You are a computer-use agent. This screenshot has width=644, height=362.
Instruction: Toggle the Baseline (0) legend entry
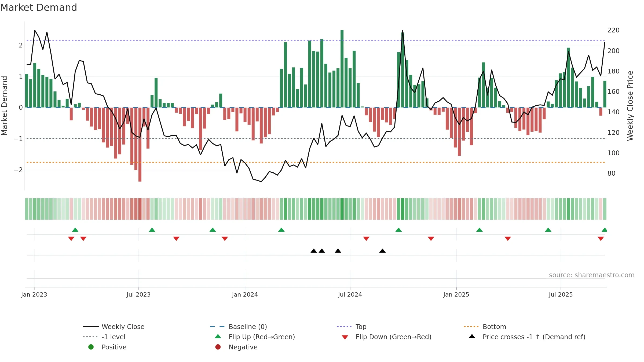click(x=238, y=327)
